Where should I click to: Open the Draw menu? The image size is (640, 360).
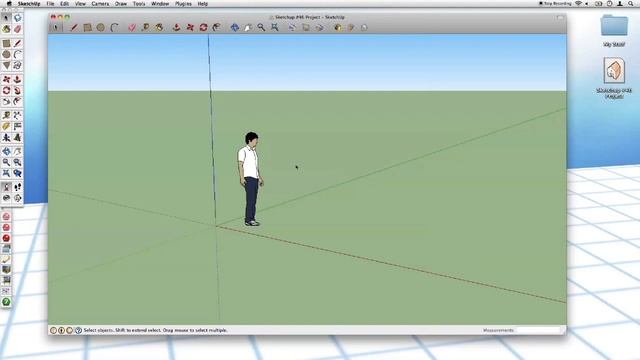coord(121,4)
